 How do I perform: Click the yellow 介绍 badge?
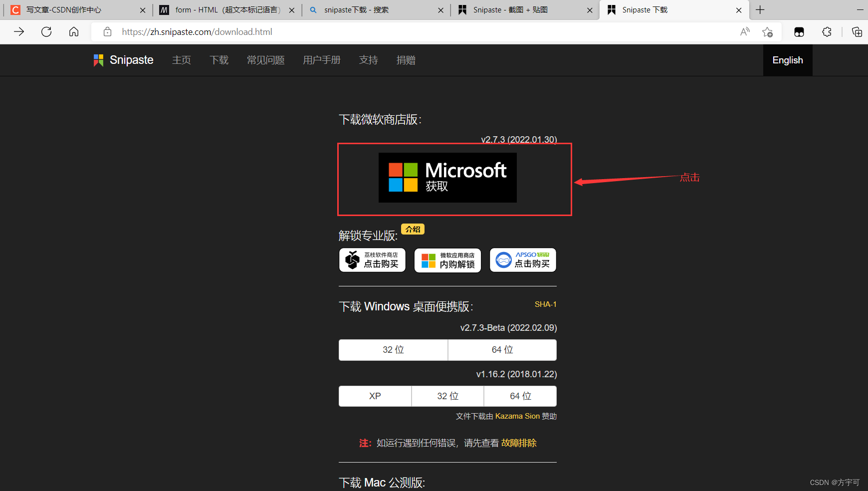413,229
